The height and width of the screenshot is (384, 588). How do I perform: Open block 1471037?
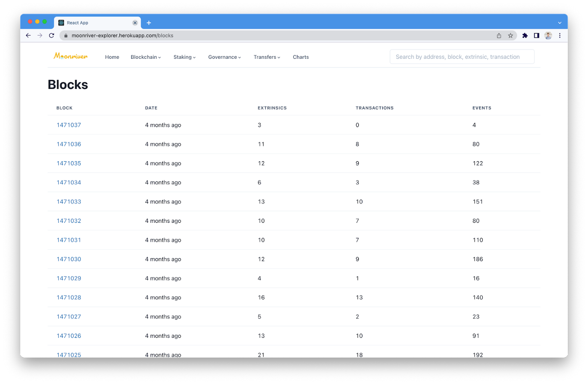(x=69, y=125)
